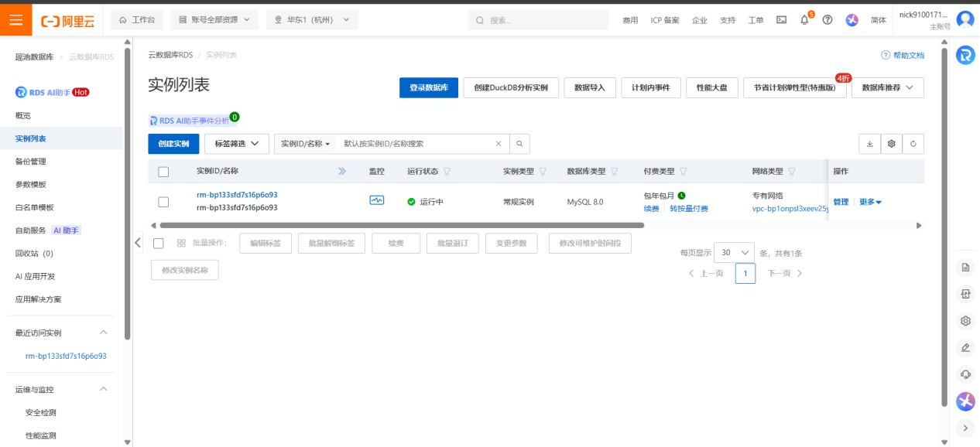Click the gear settings icon in the right sidebar
980x447 pixels.
965,321
